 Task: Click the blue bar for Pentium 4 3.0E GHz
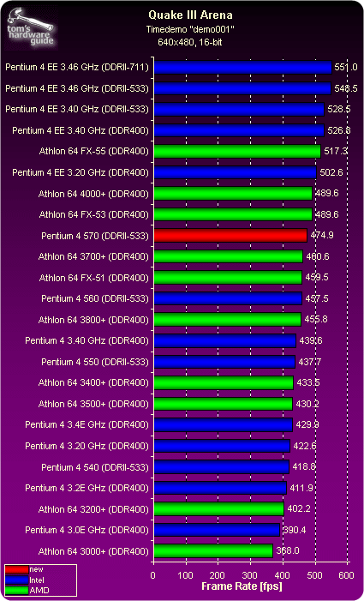tap(217, 530)
